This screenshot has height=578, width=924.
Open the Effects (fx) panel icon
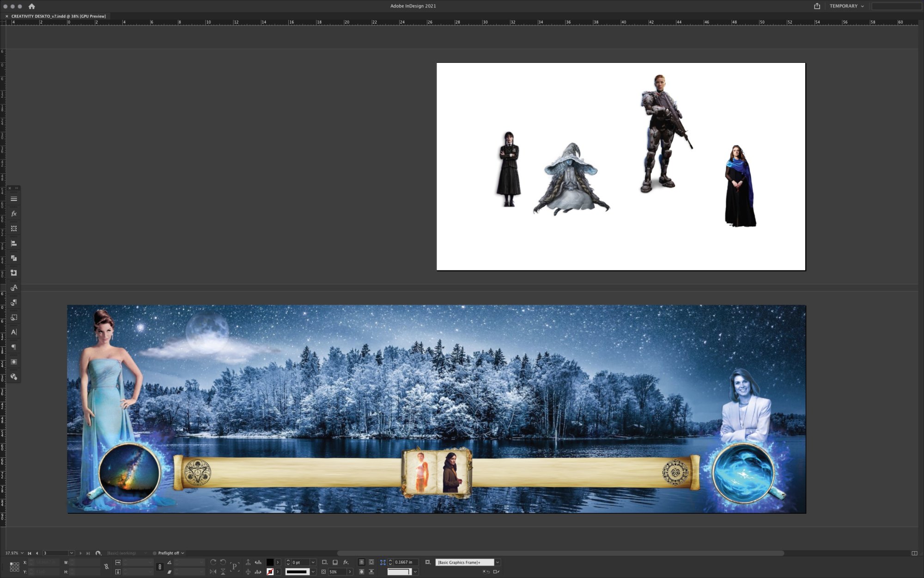pyautogui.click(x=14, y=214)
